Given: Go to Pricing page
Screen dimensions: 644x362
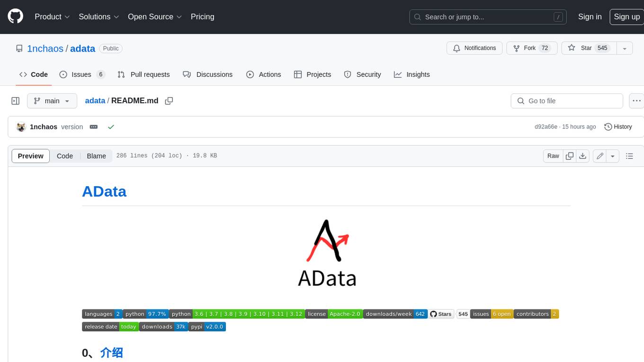Looking at the screenshot, I should [x=202, y=17].
